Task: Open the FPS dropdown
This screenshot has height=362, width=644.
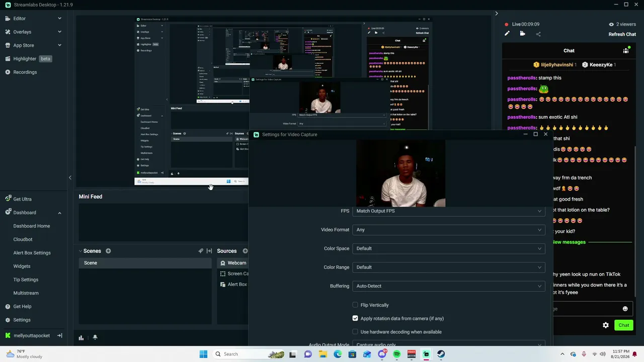Action: click(x=449, y=211)
